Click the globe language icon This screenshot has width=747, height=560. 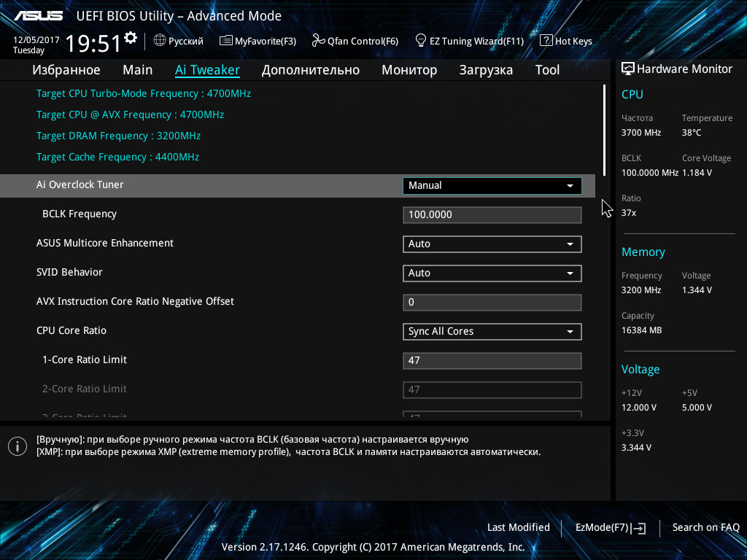160,41
